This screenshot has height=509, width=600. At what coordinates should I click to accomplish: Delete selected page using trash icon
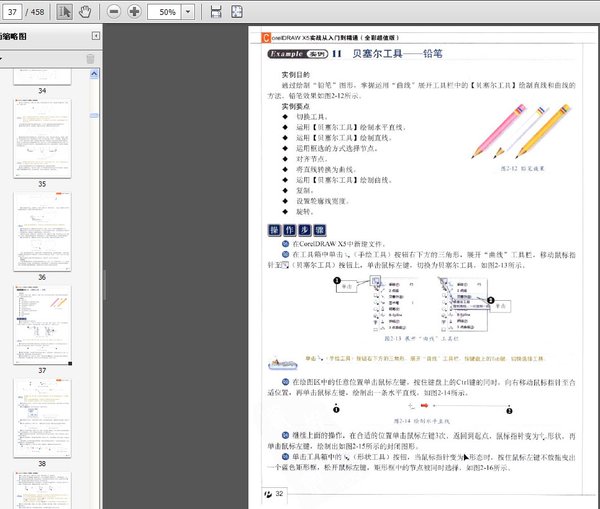[91, 59]
